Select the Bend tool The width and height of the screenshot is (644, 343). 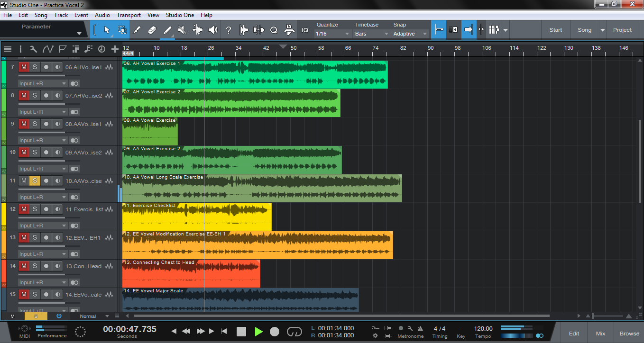coord(197,30)
